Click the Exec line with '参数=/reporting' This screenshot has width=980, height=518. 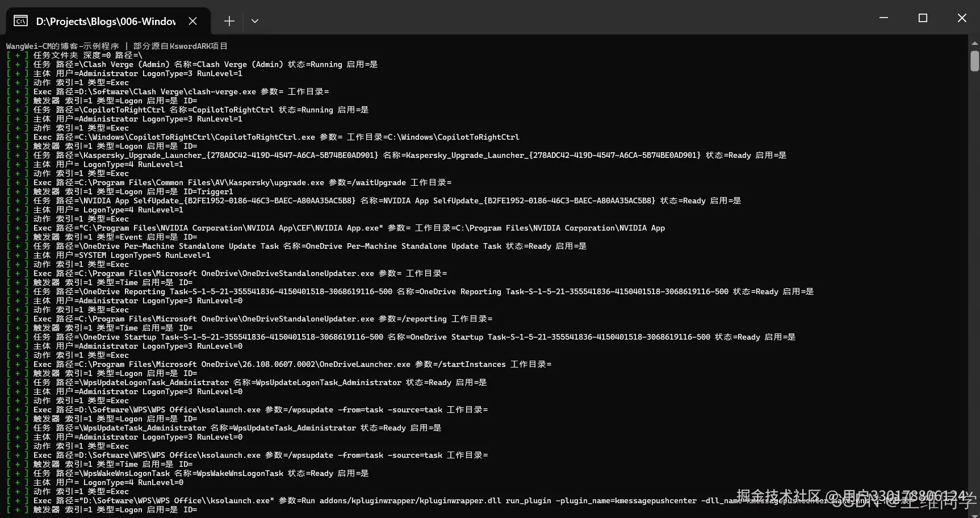pyautogui.click(x=249, y=319)
